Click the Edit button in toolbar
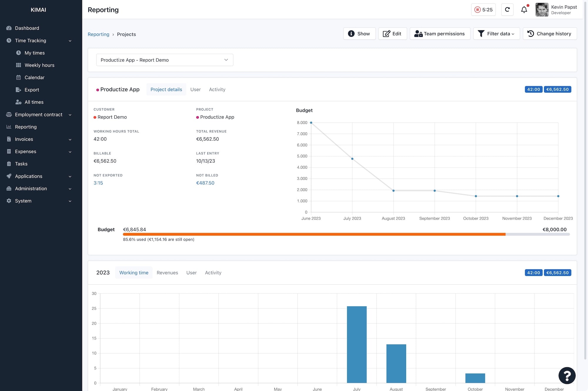This screenshot has width=588, height=391. click(x=392, y=34)
